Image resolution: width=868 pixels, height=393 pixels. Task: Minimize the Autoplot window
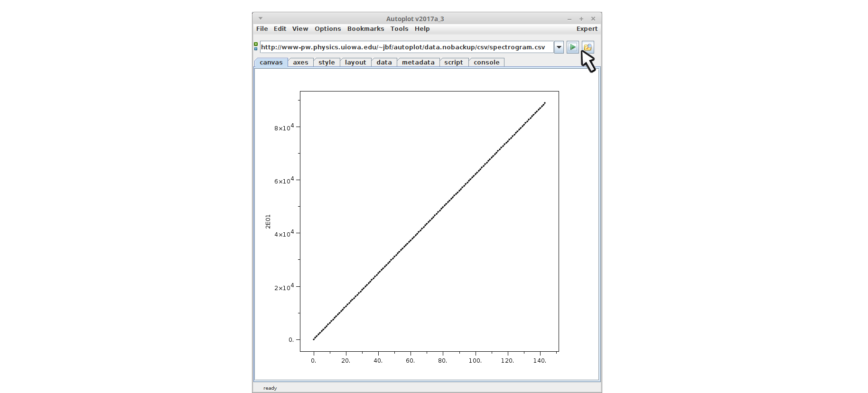click(x=569, y=19)
